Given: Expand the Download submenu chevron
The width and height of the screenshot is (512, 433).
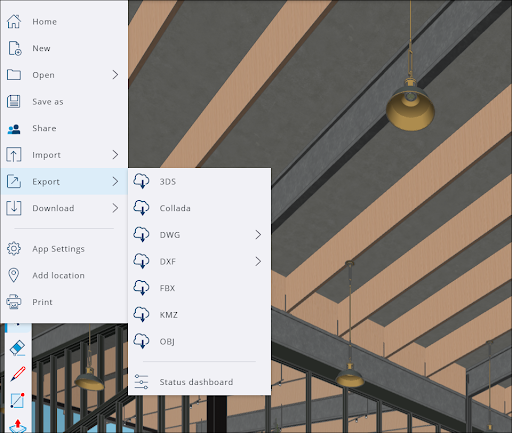Looking at the screenshot, I should pyautogui.click(x=115, y=208).
